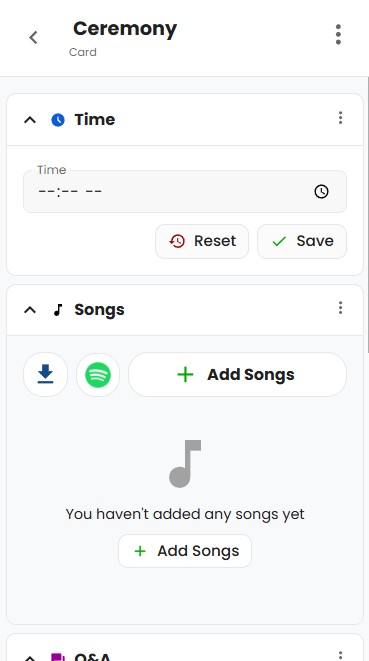Open the Time section three-dot menu
369x661 pixels.
[340, 118]
